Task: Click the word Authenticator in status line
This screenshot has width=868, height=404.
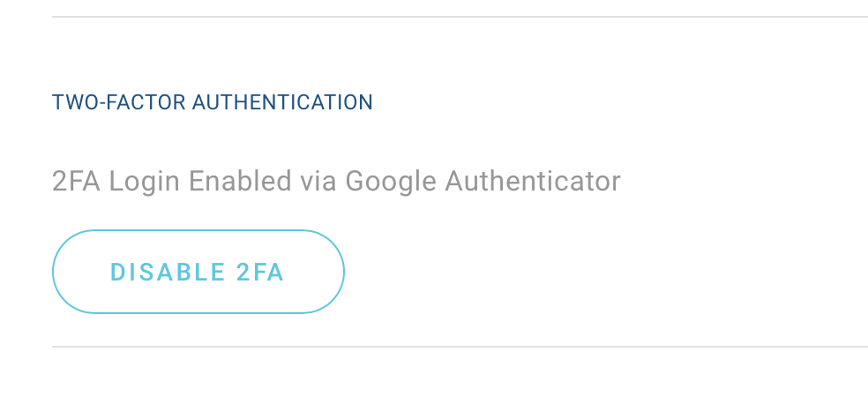Action: [533, 182]
